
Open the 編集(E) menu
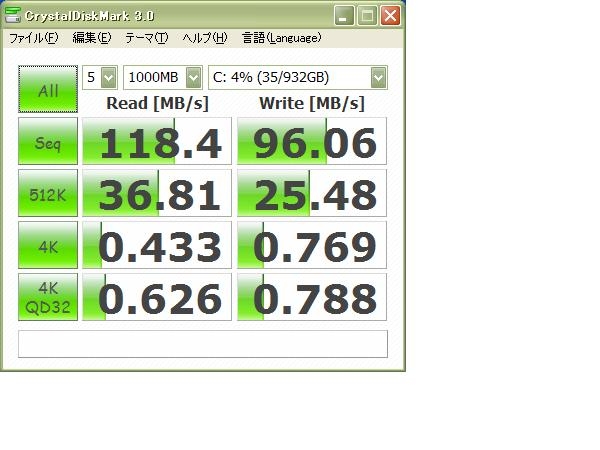pos(92,38)
